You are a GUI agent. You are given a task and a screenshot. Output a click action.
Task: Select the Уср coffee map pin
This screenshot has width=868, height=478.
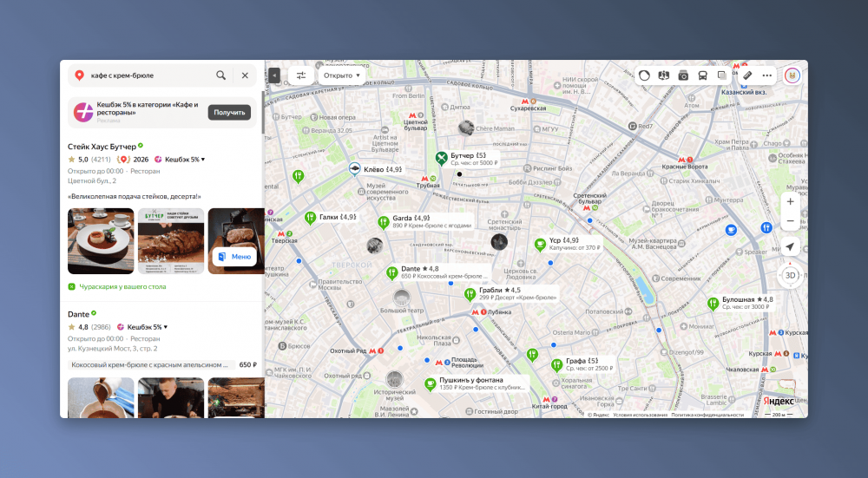click(x=540, y=244)
